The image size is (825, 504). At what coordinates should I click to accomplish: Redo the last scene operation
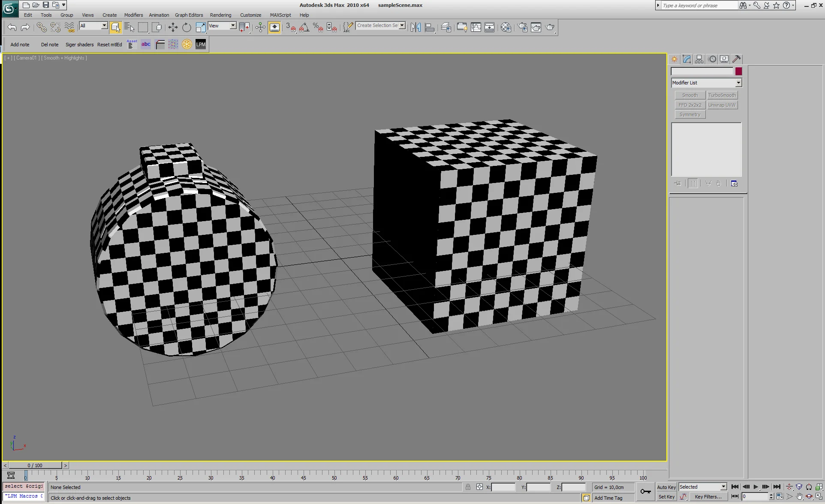pos(25,27)
